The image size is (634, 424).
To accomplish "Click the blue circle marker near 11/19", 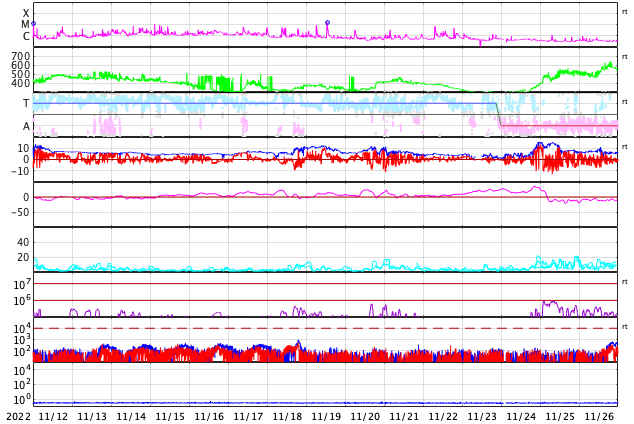I will pyautogui.click(x=327, y=22).
